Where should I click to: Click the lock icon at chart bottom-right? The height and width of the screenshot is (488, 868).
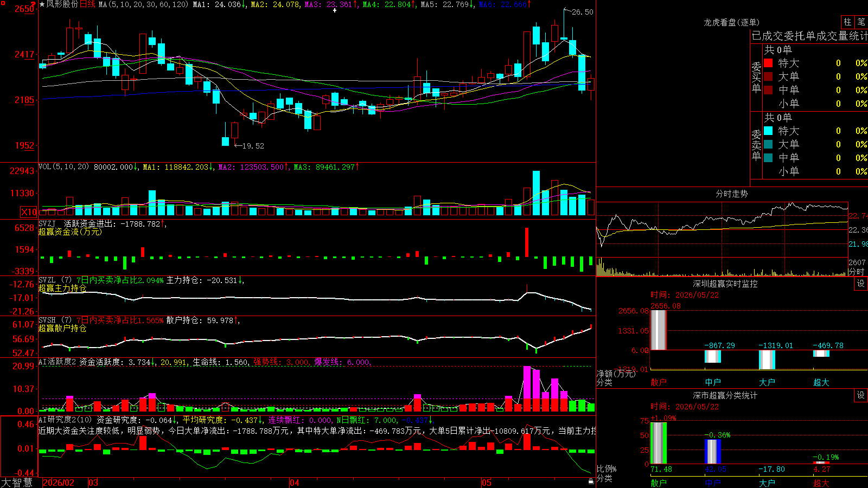[x=591, y=481]
